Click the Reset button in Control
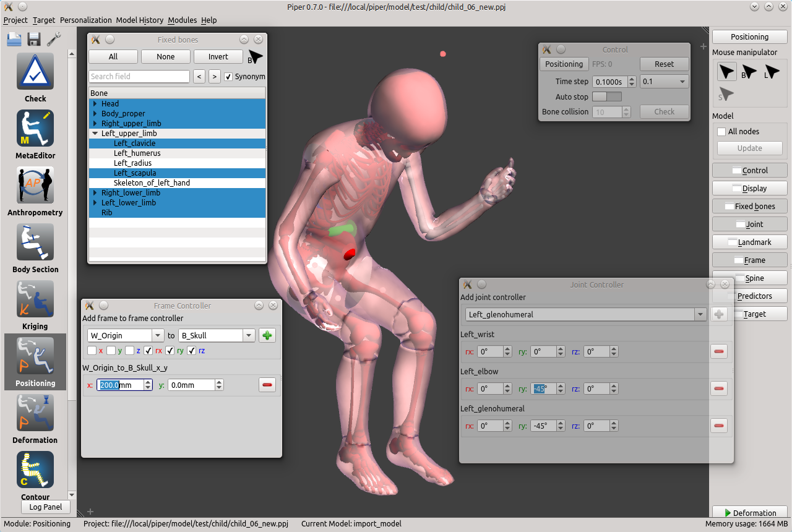This screenshot has width=792, height=532. tap(664, 64)
